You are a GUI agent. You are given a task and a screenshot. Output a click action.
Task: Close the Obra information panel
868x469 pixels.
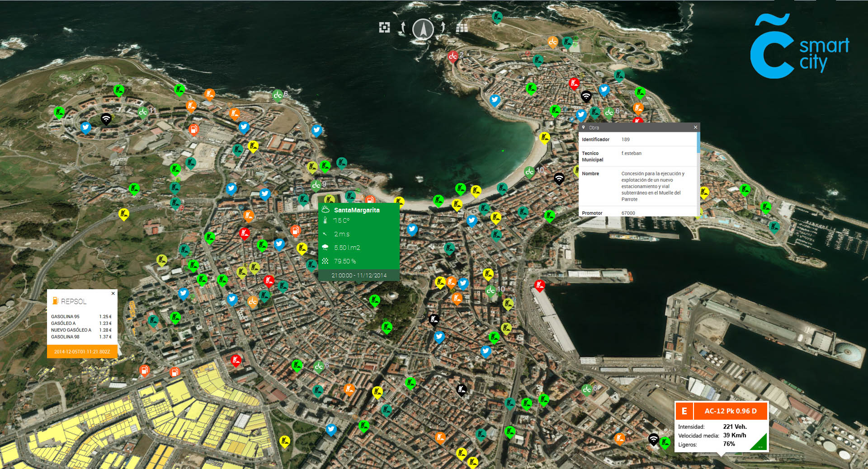695,127
